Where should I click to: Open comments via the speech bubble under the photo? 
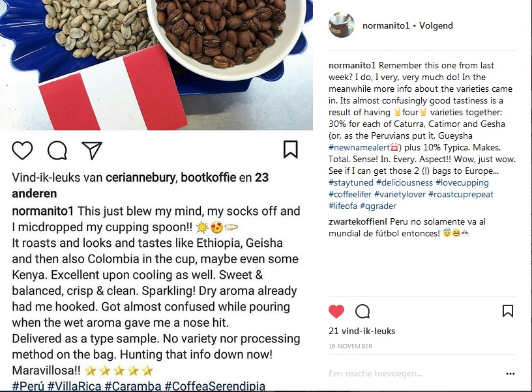pos(57,150)
